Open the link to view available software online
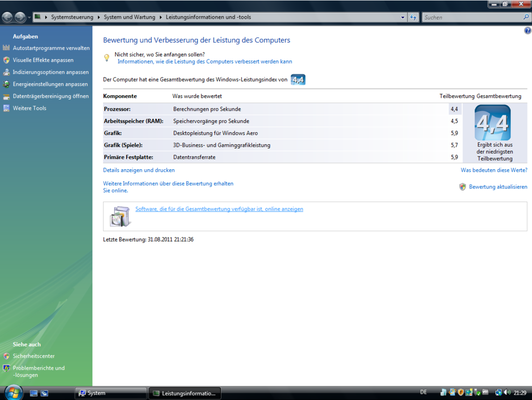532x400 pixels. (219, 209)
